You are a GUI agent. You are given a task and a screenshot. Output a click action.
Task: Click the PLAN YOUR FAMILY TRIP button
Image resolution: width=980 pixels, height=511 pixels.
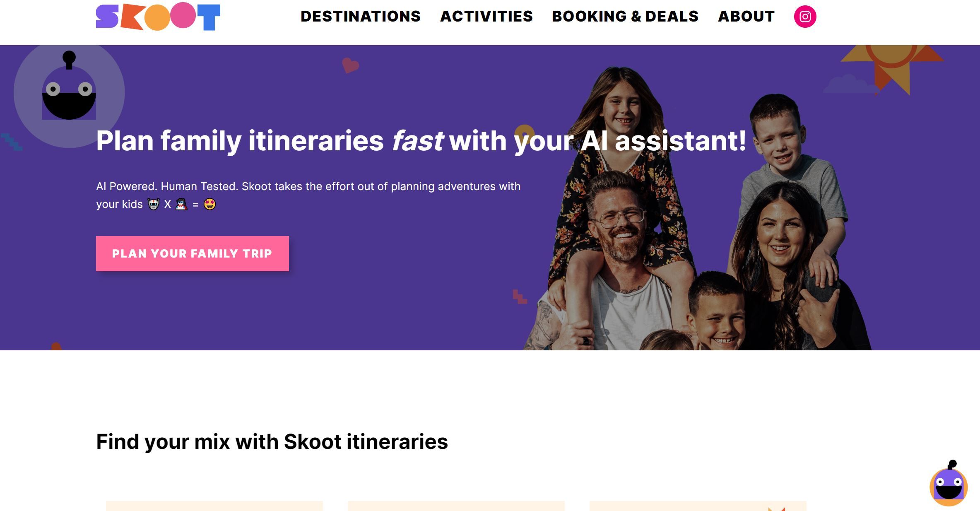pyautogui.click(x=193, y=253)
